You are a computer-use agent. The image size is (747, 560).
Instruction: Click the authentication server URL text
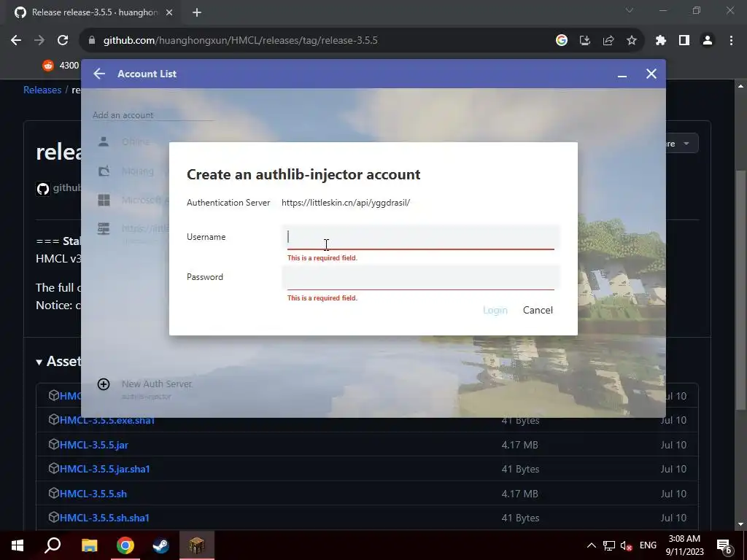point(346,203)
